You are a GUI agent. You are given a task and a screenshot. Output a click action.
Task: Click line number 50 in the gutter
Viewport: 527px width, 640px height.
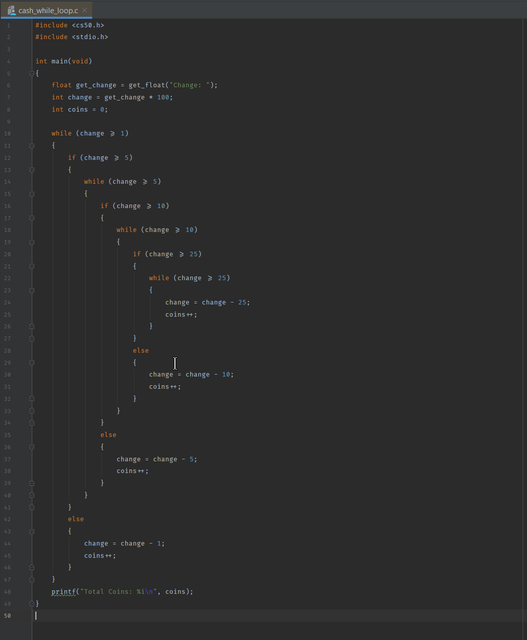(8, 616)
